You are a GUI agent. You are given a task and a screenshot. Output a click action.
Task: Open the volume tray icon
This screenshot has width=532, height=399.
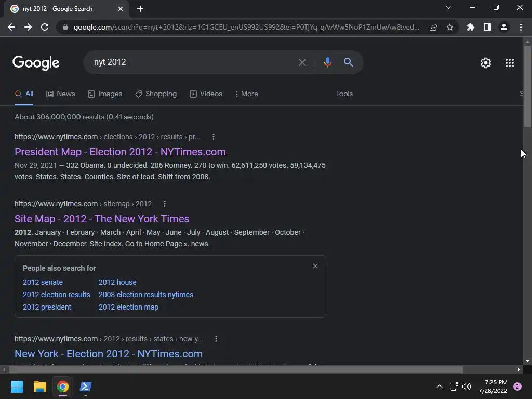467,387
